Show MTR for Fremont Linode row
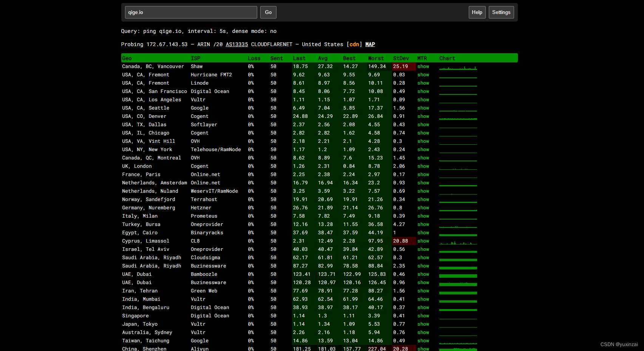The height and width of the screenshot is (351, 644). (423, 83)
